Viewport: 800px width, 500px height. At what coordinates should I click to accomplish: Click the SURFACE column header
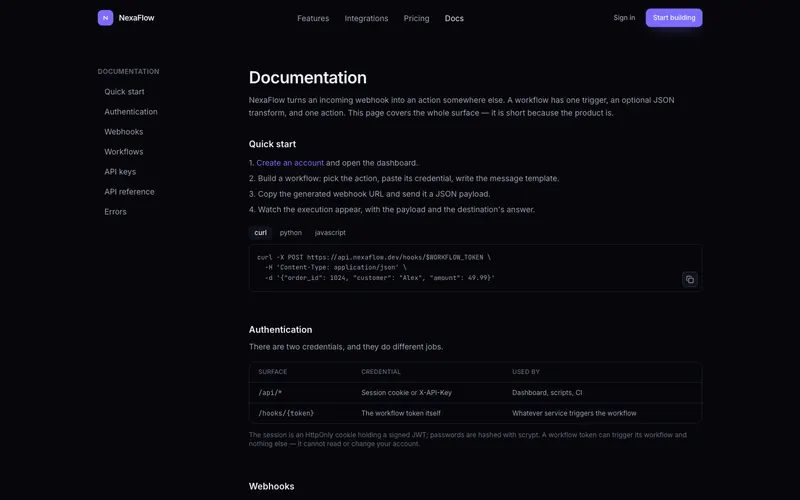[272, 372]
